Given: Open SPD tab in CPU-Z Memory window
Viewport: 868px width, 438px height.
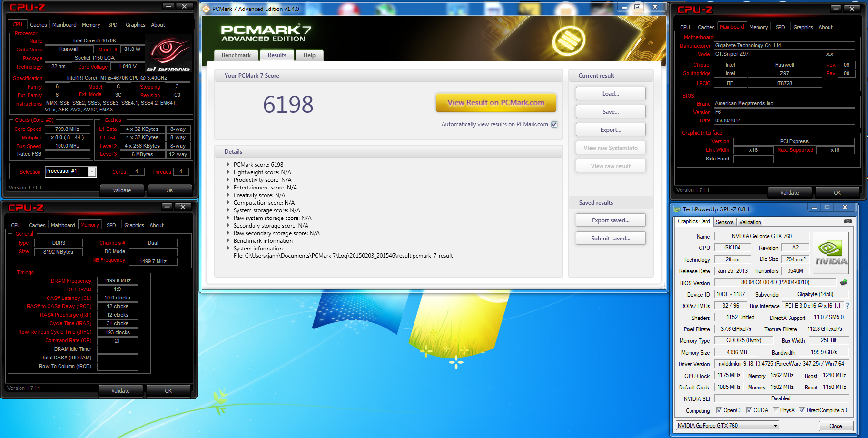Looking at the screenshot, I should point(111,225).
